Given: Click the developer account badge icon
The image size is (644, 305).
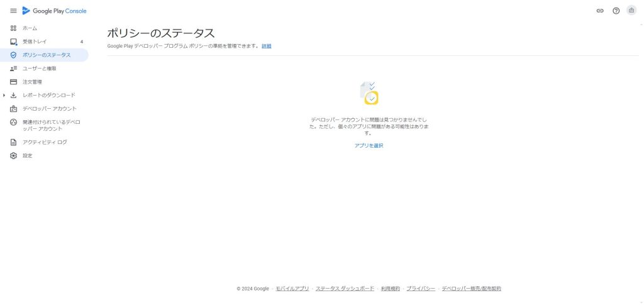Looking at the screenshot, I should pos(14,109).
